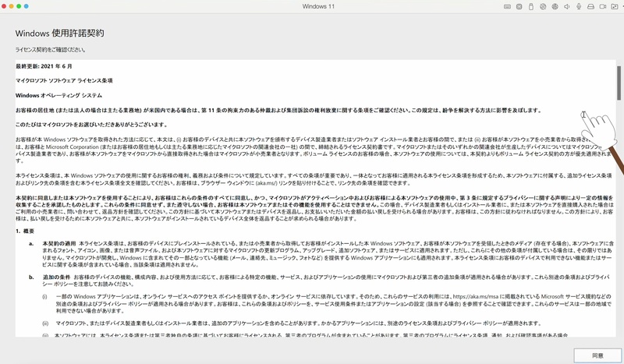Click the heading Windows 使用許諾契約
624x364 pixels.
[60, 33]
